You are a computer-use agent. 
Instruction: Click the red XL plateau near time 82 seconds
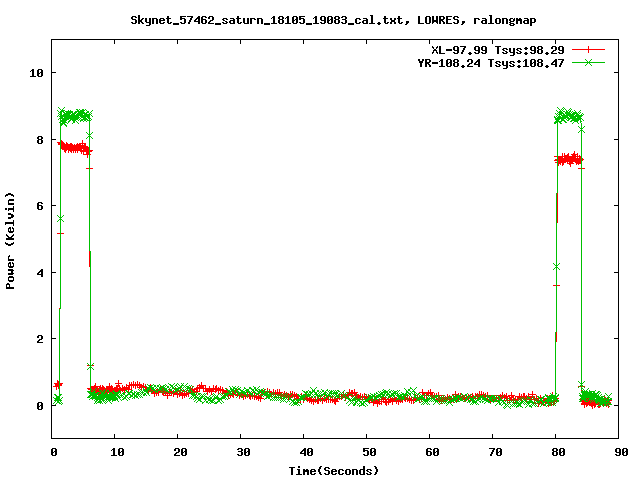(569, 159)
